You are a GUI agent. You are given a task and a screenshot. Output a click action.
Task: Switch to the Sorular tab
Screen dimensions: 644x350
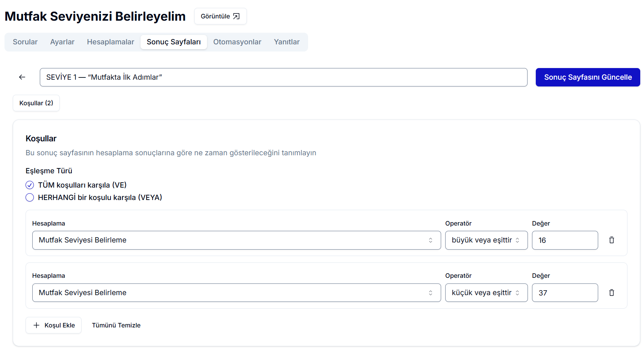pyautogui.click(x=25, y=42)
